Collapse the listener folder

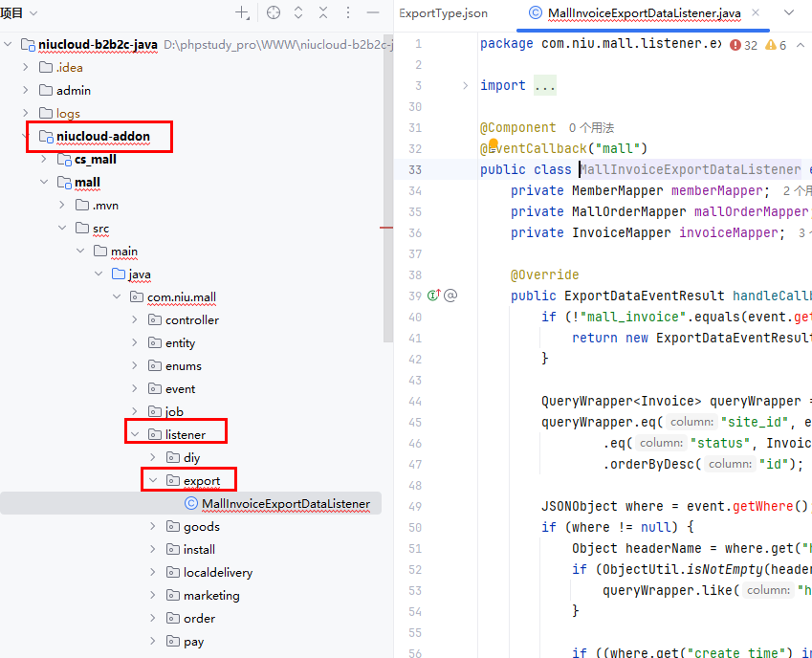point(135,435)
